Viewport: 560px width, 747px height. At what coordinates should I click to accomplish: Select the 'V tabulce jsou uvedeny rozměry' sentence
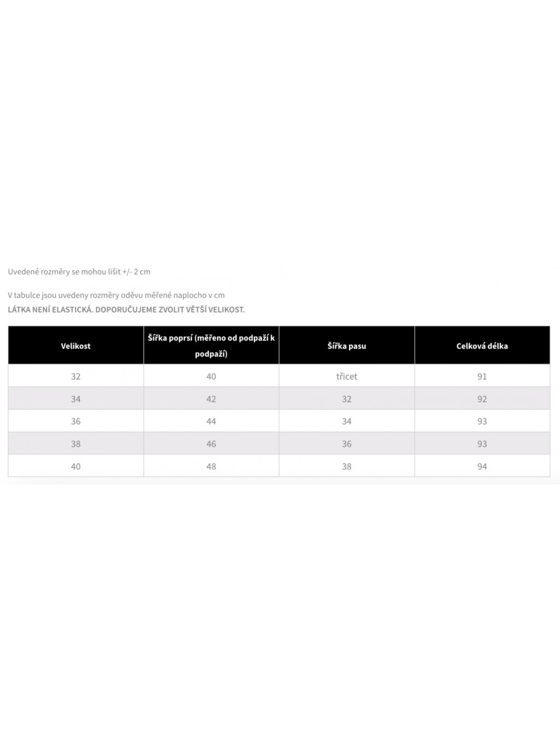[116, 295]
